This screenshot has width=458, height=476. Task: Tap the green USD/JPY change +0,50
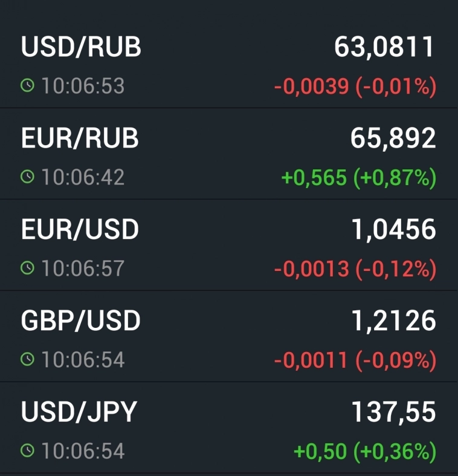[320, 451]
